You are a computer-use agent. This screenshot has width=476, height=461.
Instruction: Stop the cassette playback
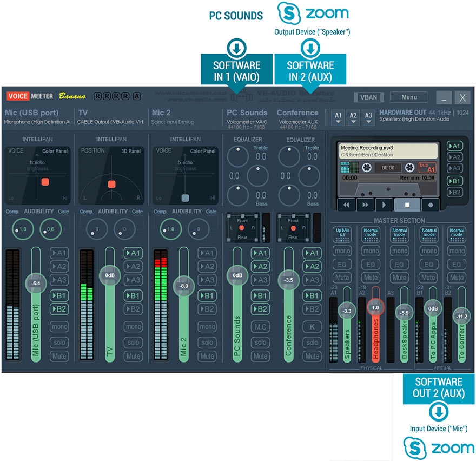tap(407, 205)
